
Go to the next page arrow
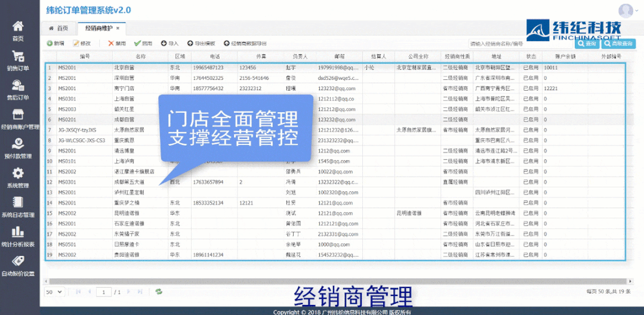pyautogui.click(x=129, y=292)
